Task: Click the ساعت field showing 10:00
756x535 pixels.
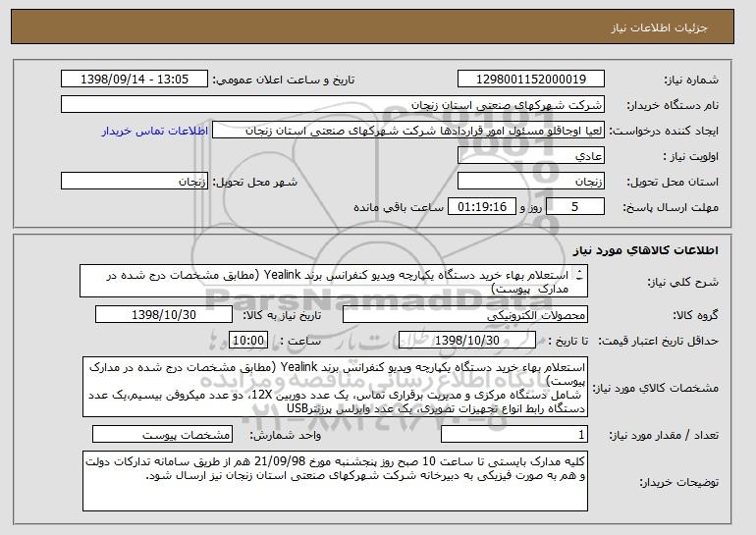Action: tap(248, 341)
